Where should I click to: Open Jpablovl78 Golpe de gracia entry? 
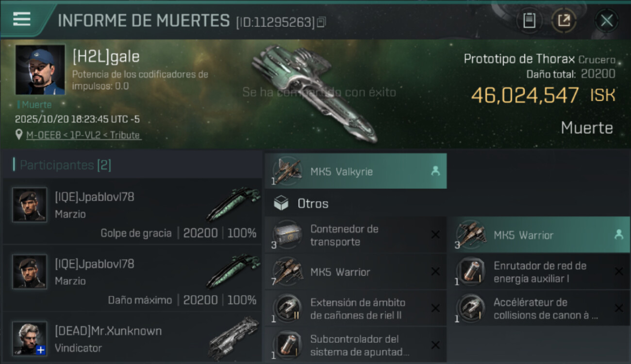click(133, 211)
